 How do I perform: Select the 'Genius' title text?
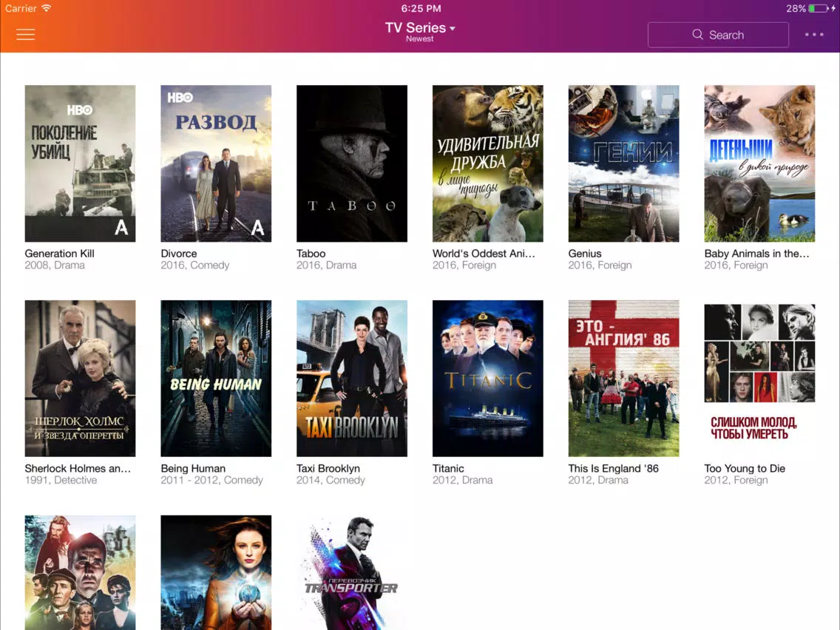click(x=585, y=254)
